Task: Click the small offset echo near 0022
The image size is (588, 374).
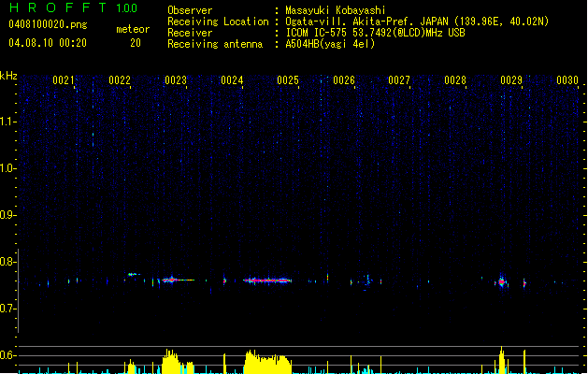Action: tap(133, 274)
